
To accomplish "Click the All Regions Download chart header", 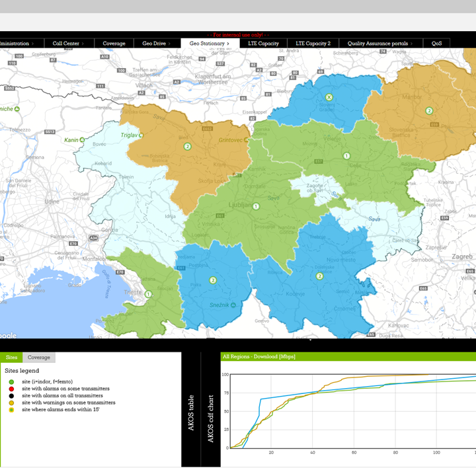I will (x=259, y=356).
